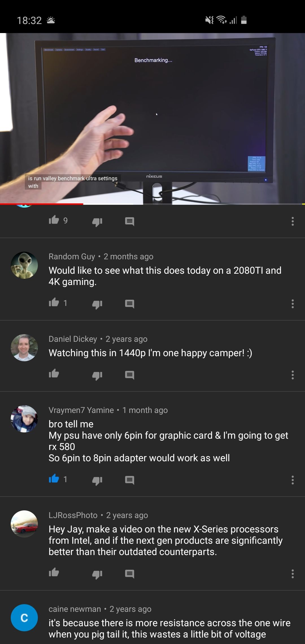
Task: Open more options for LJRossPhoto's comment
Action: coord(293,574)
